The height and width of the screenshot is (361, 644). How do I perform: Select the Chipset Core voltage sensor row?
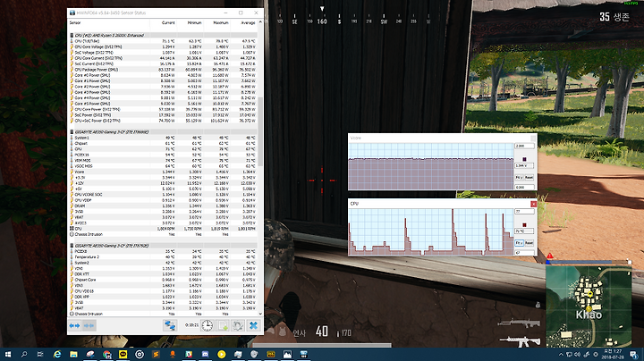coord(163,280)
